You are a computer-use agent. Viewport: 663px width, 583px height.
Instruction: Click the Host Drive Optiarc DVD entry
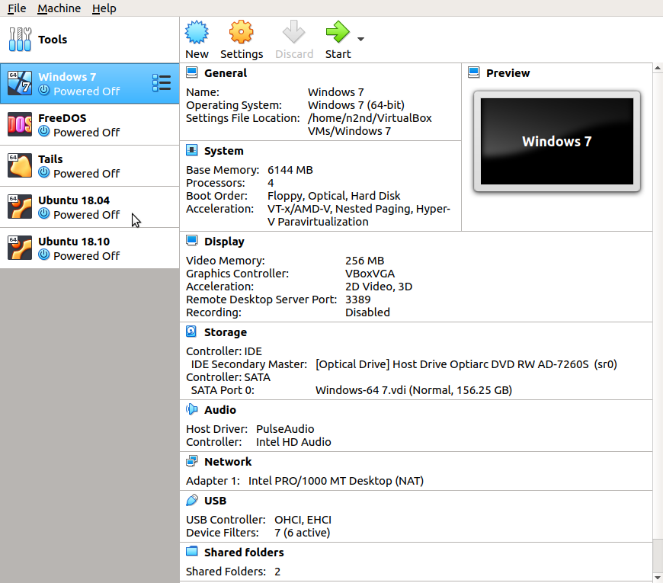point(466,364)
